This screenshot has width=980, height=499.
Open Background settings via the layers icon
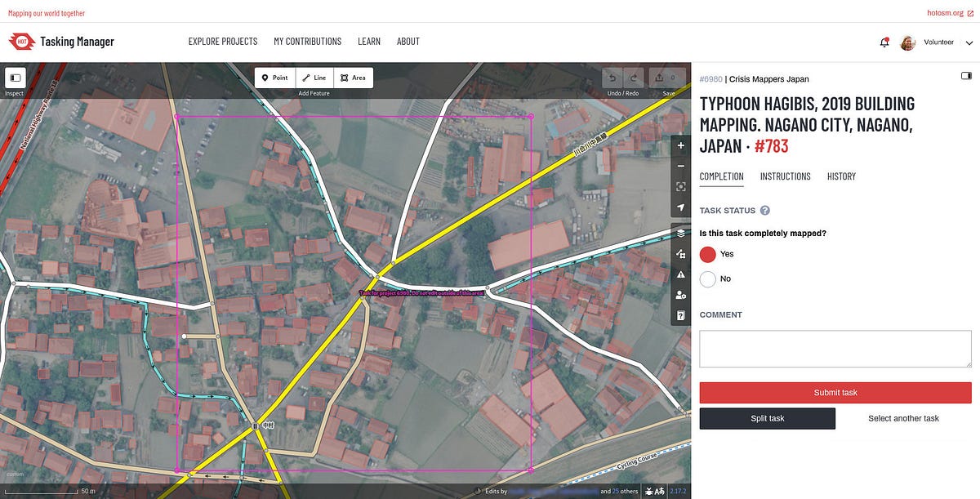680,232
